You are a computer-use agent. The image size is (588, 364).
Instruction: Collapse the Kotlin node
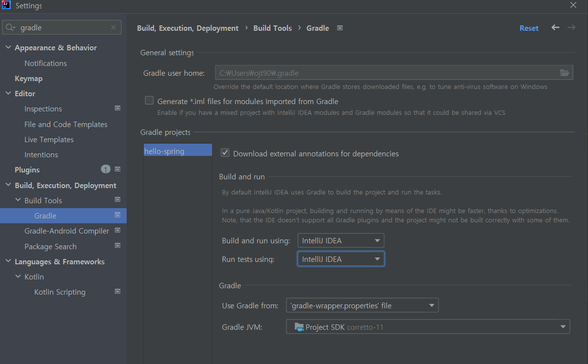pos(18,277)
